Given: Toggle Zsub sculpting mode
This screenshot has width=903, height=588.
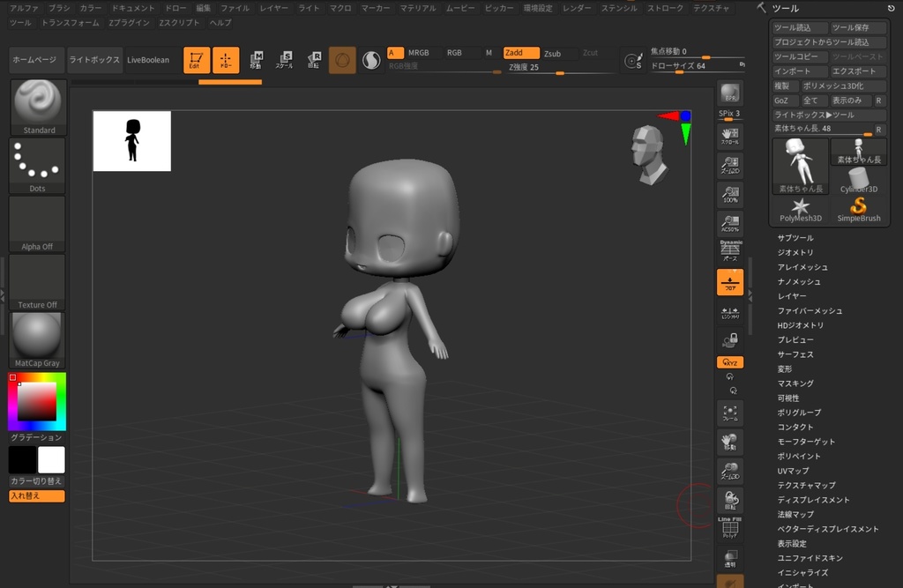Looking at the screenshot, I should pos(553,53).
